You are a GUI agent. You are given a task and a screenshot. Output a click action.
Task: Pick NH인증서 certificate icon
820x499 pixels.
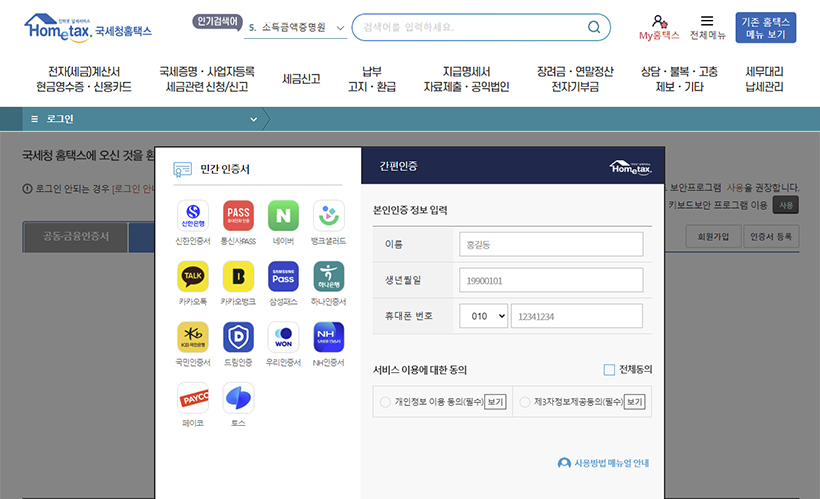tap(328, 337)
